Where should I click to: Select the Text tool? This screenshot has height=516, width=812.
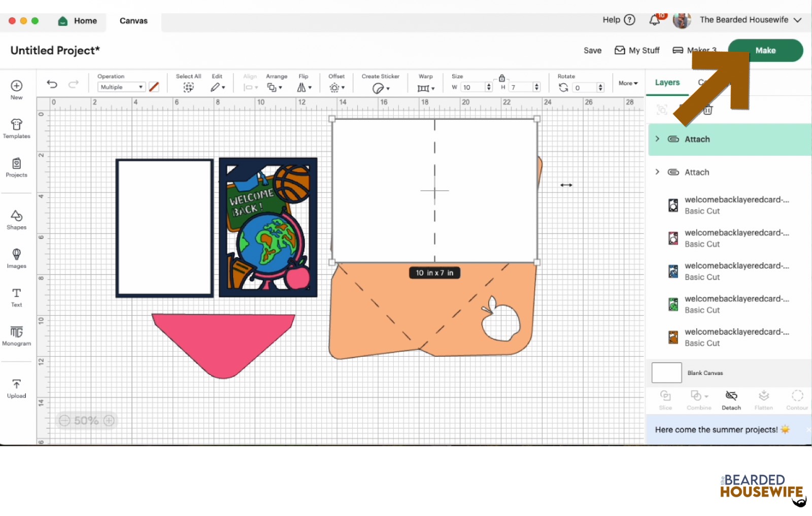click(x=16, y=297)
